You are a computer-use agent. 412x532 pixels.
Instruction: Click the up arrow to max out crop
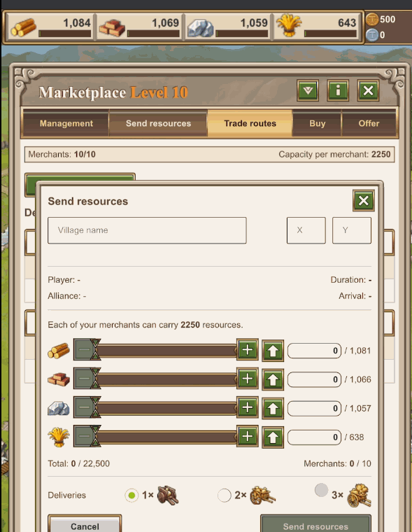pyautogui.click(x=273, y=437)
